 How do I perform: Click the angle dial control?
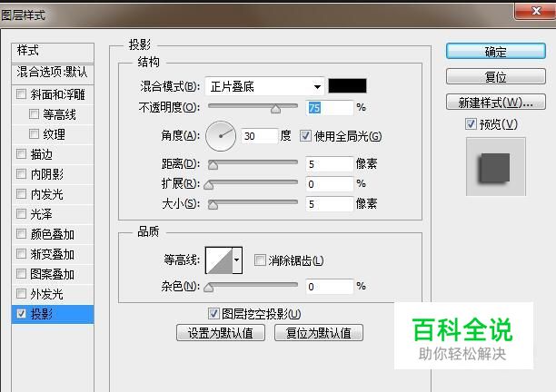tap(221, 136)
